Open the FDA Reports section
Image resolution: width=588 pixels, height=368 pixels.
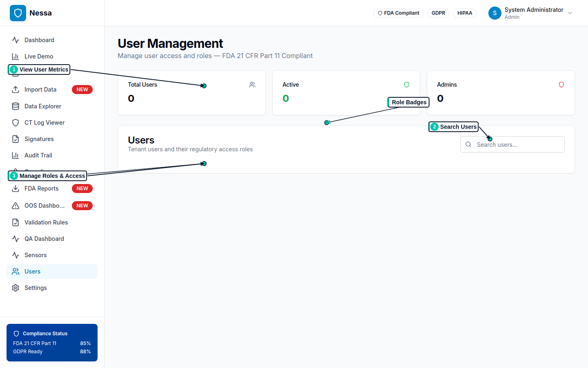pos(41,188)
